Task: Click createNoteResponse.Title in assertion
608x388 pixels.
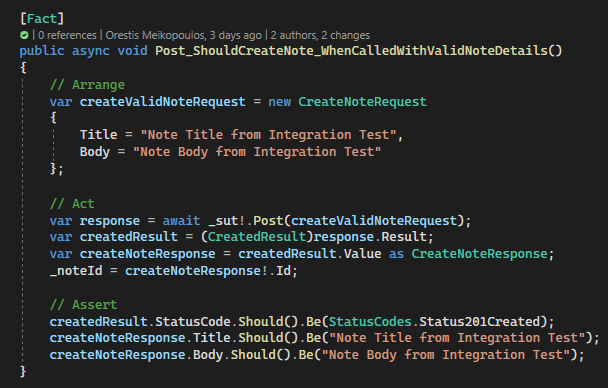Action: (x=140, y=338)
